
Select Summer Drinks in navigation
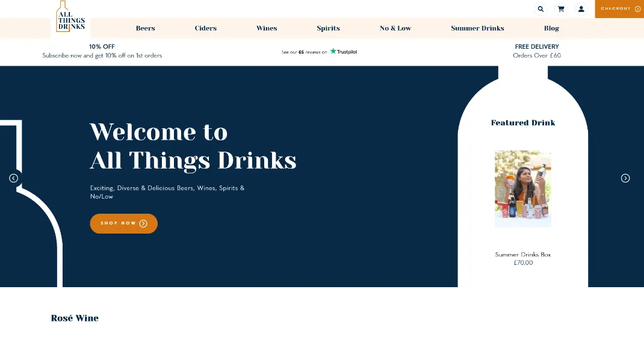[x=477, y=28]
